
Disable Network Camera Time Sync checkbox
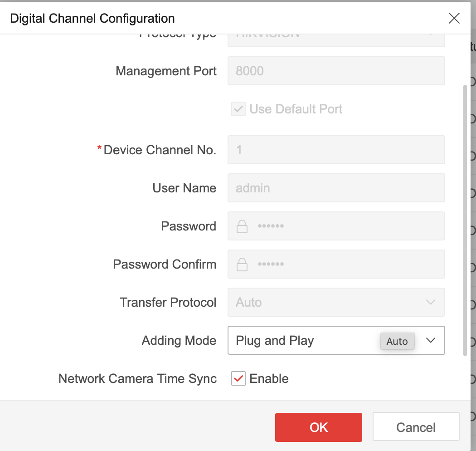tap(238, 378)
